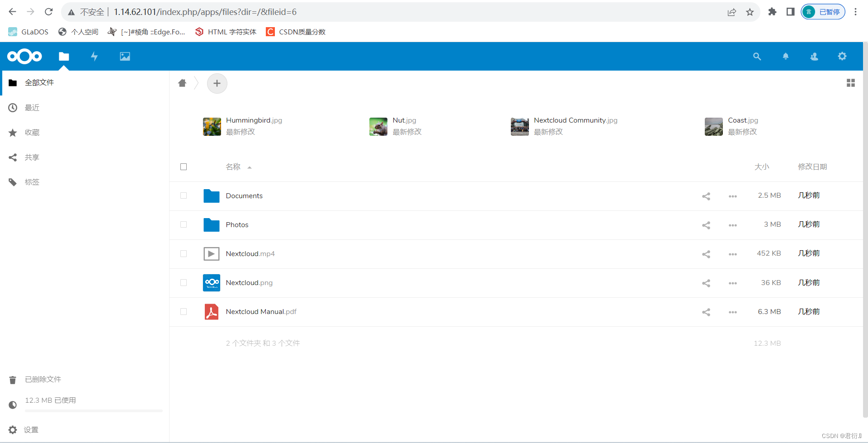868x443 pixels.
Task: Click the page vertical scrollbar
Action: pos(865,230)
